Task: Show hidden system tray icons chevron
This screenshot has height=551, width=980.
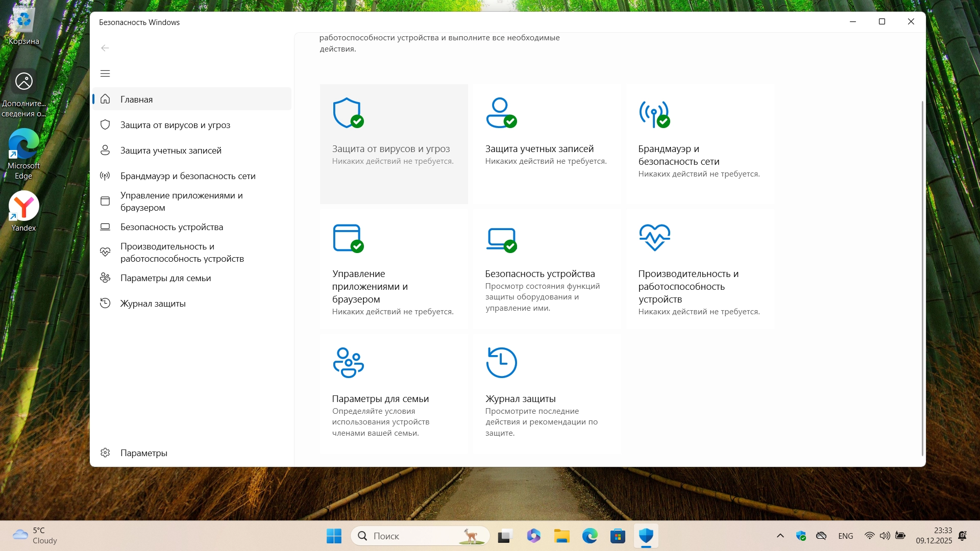Action: click(780, 536)
